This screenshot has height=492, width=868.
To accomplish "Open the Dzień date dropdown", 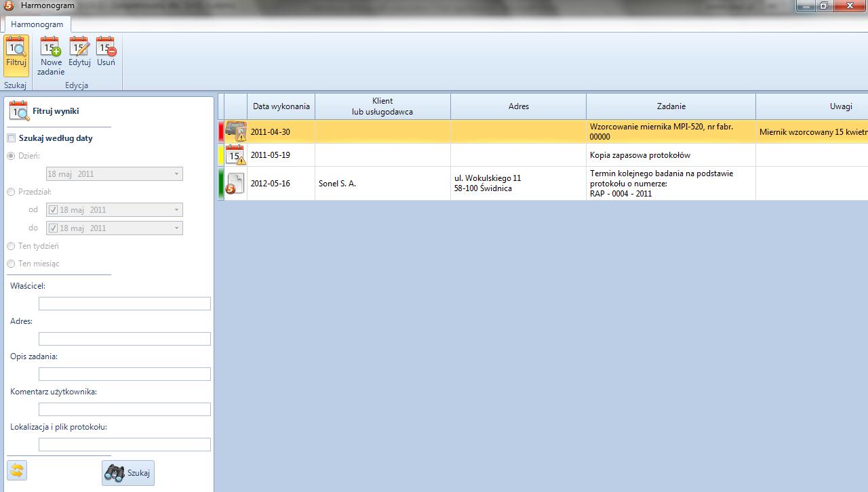I will [177, 174].
